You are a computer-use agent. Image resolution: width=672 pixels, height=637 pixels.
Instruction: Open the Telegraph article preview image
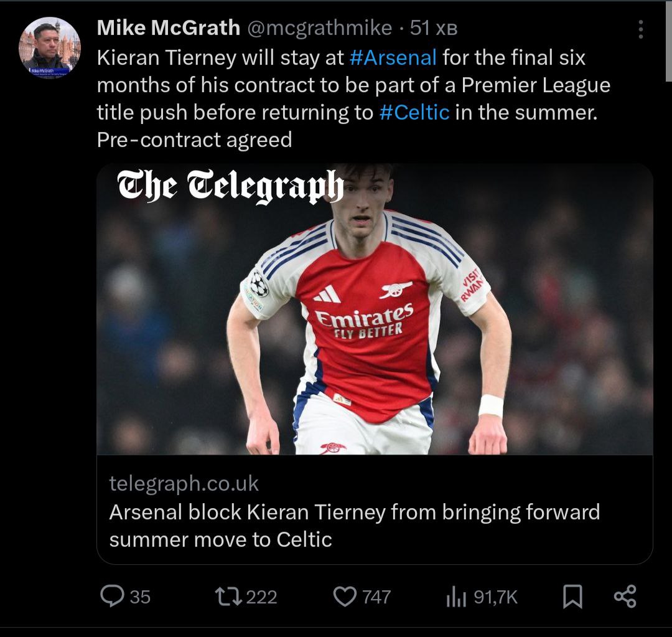coord(375,309)
